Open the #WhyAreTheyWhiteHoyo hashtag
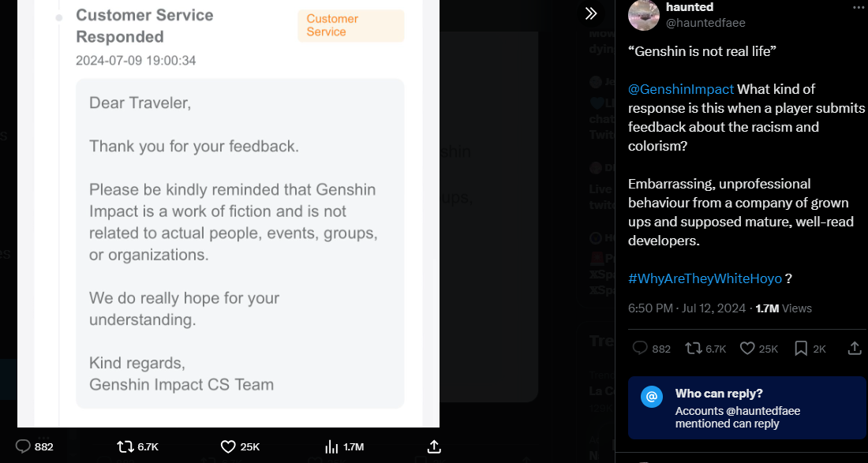The height and width of the screenshot is (463, 868). point(705,278)
